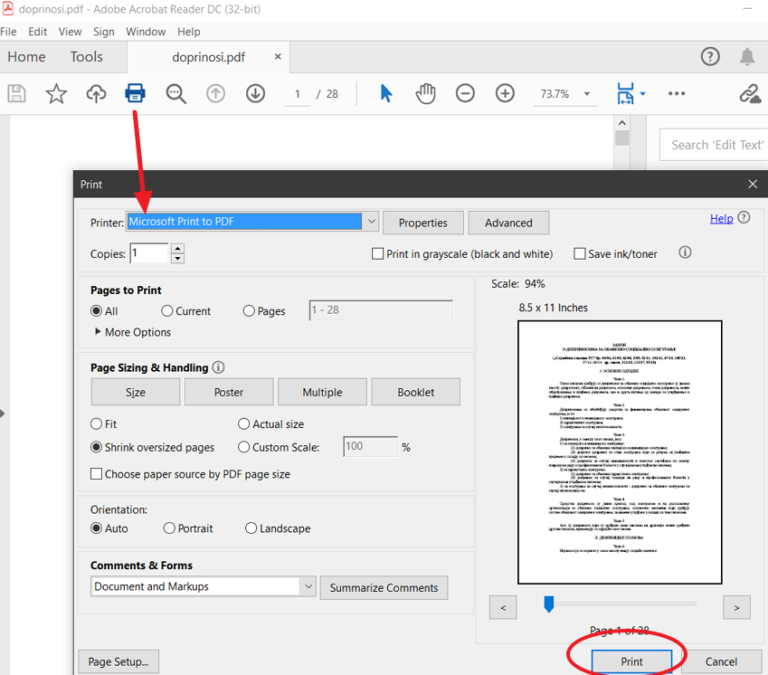Click the cloud upload icon
This screenshot has width=768, height=675.
[96, 94]
